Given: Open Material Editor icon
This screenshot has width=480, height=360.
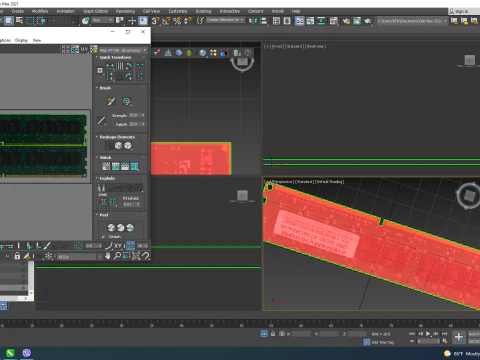Looking at the screenshot, I should [x=334, y=21].
